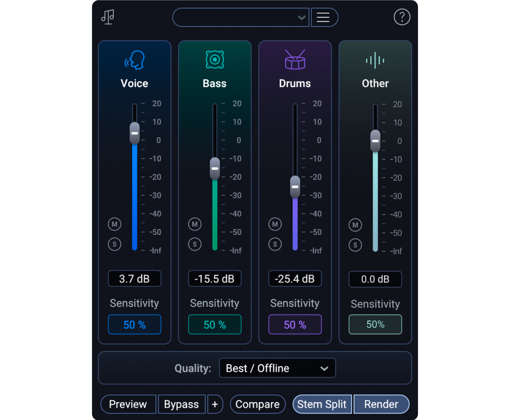Open the hamburger menu icon
Screen dimensions: 510x420
324,17
